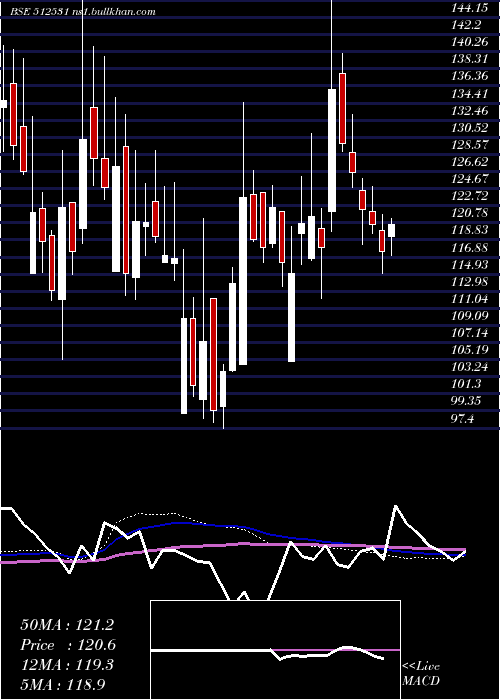This screenshot has width=500, height=700.
Task: Select the 132.46 price label
Action: tap(468, 110)
